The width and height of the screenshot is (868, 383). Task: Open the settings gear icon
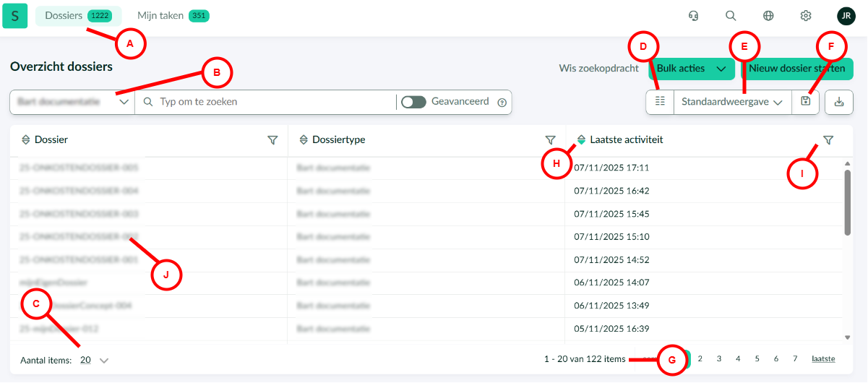(x=806, y=16)
